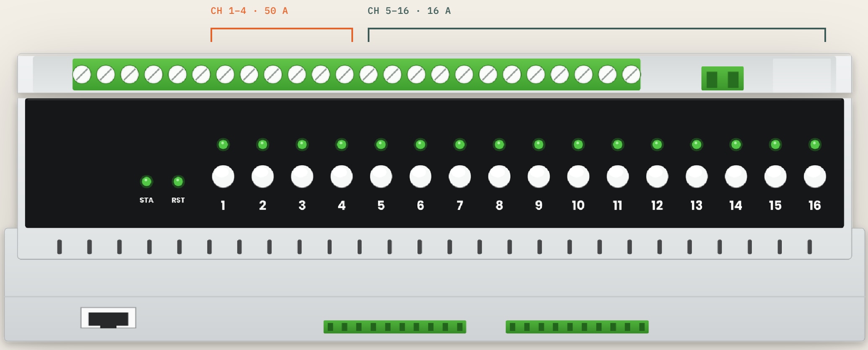This screenshot has width=868, height=350.
Task: Push the white button for channel 16
Action: coord(814,176)
